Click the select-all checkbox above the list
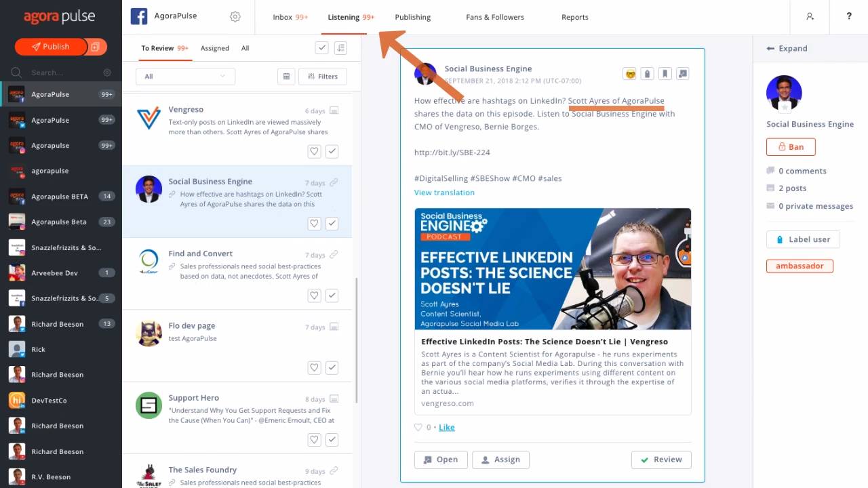 pos(321,47)
